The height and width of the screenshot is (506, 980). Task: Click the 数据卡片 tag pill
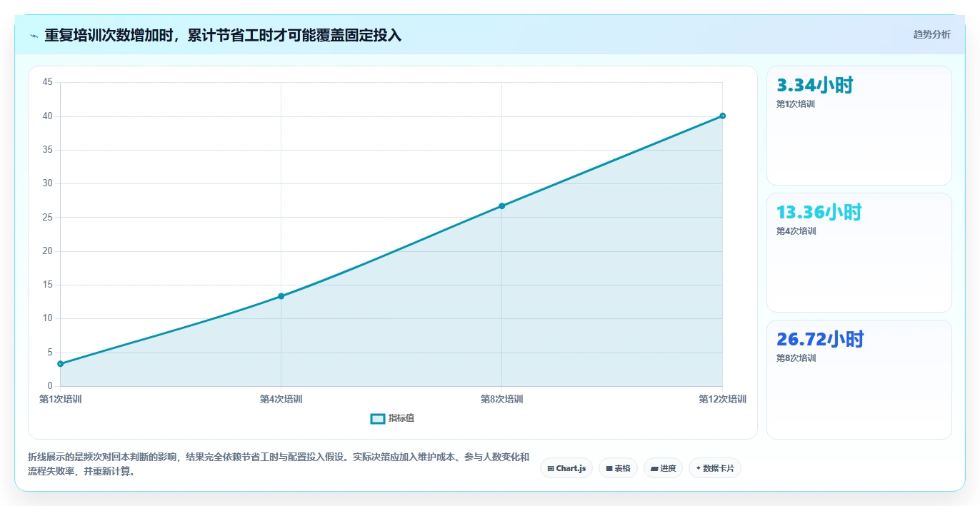tap(714, 468)
